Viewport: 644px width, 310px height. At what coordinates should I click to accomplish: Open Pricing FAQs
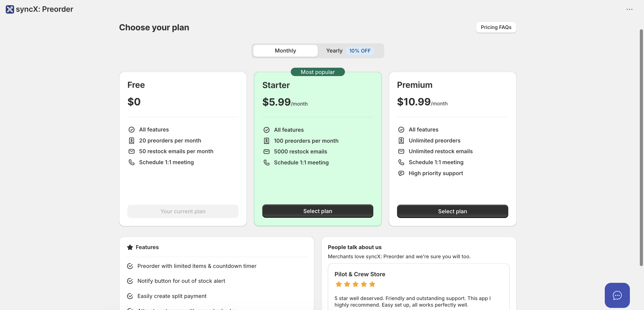click(496, 27)
